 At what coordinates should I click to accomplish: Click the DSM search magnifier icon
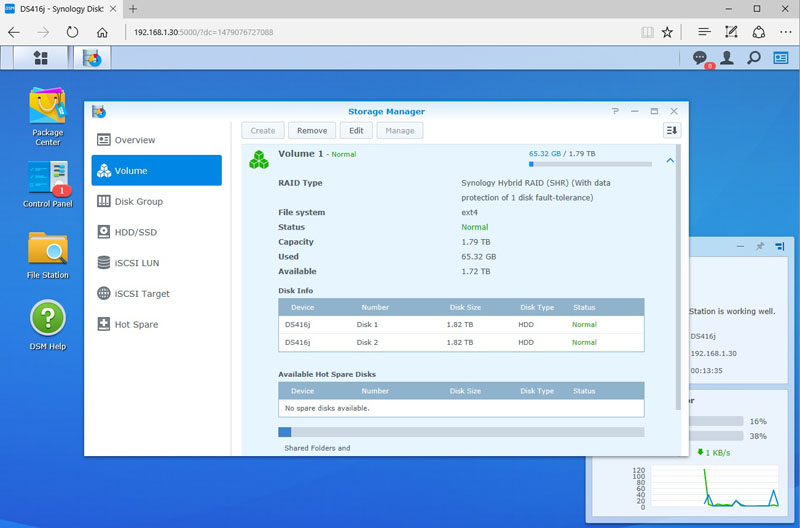[754, 58]
